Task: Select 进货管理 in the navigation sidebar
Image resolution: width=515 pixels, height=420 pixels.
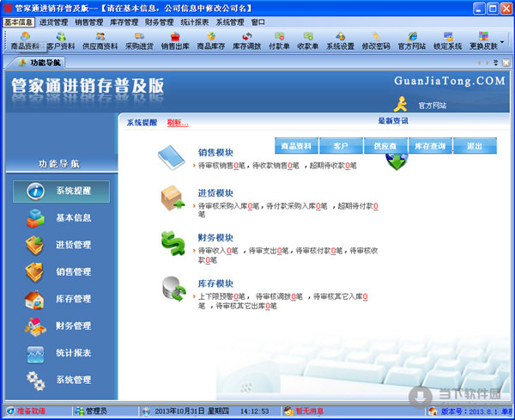Action: tap(59, 245)
